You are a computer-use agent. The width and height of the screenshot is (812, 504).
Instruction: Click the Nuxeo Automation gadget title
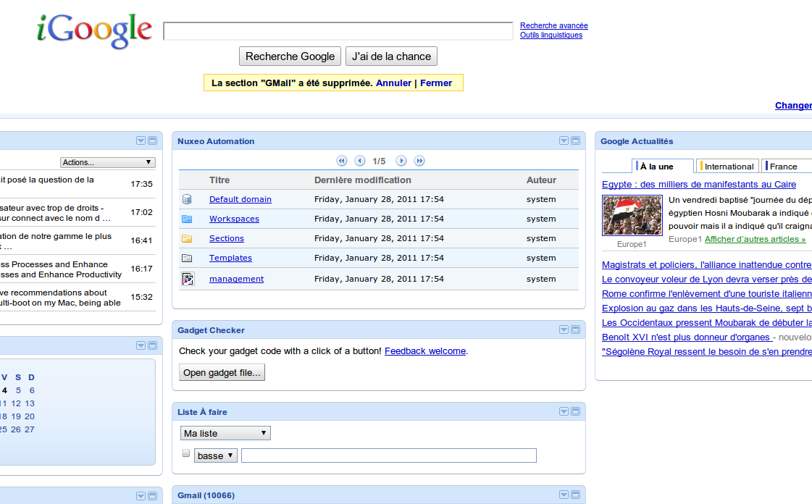pyautogui.click(x=216, y=141)
